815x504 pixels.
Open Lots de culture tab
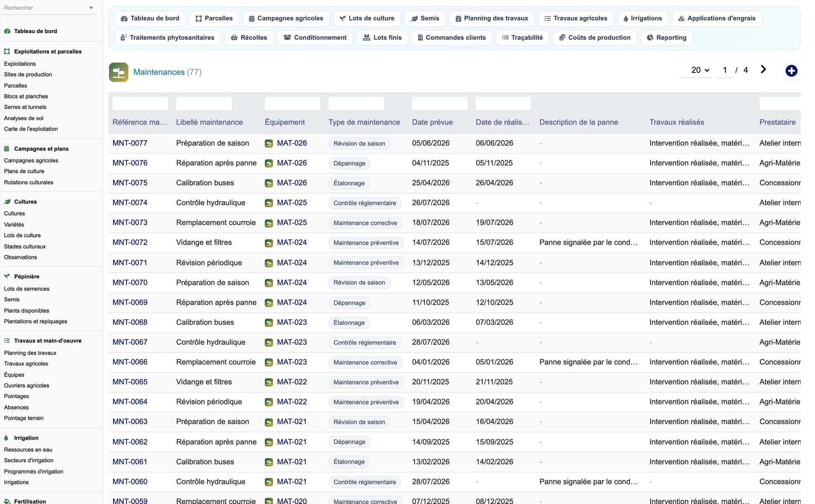(367, 18)
